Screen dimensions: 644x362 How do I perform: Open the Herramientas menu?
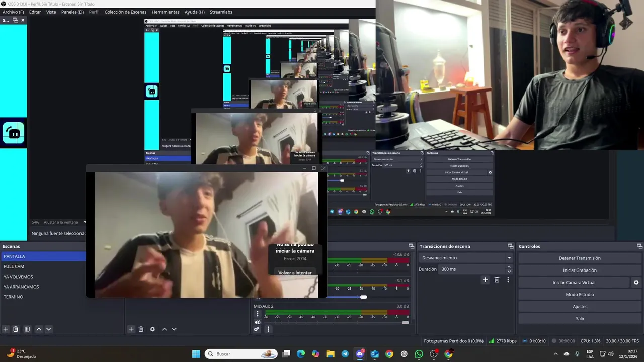tap(166, 12)
